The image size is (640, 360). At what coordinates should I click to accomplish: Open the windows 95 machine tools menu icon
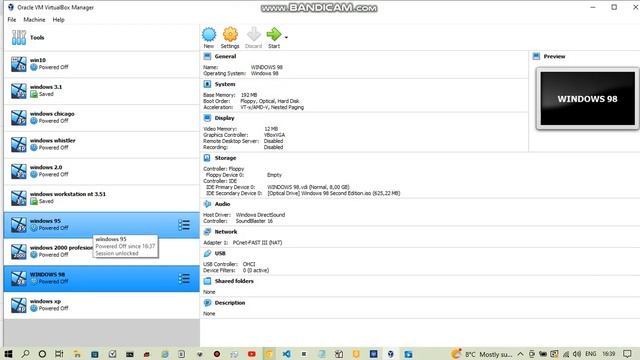coord(184,225)
